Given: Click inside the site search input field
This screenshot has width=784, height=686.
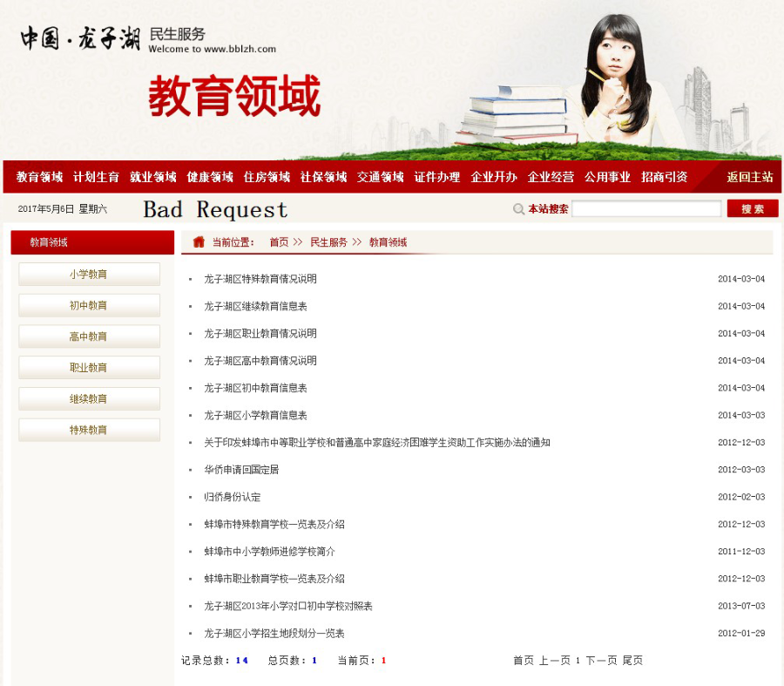Looking at the screenshot, I should click(647, 208).
